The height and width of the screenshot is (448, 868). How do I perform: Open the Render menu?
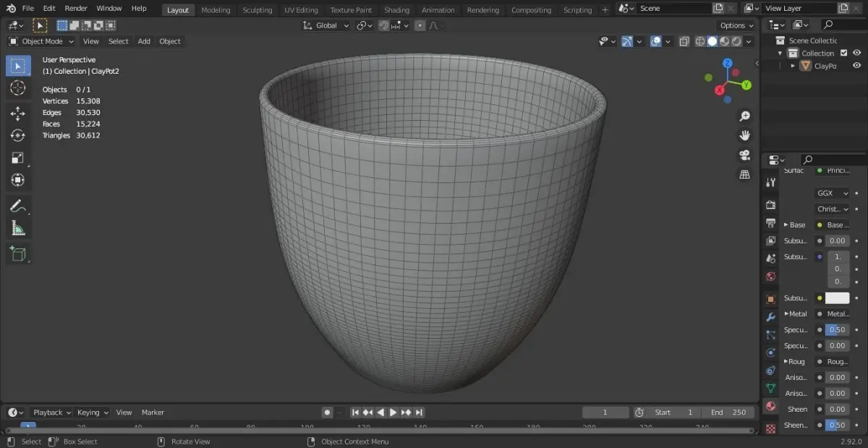coord(76,9)
